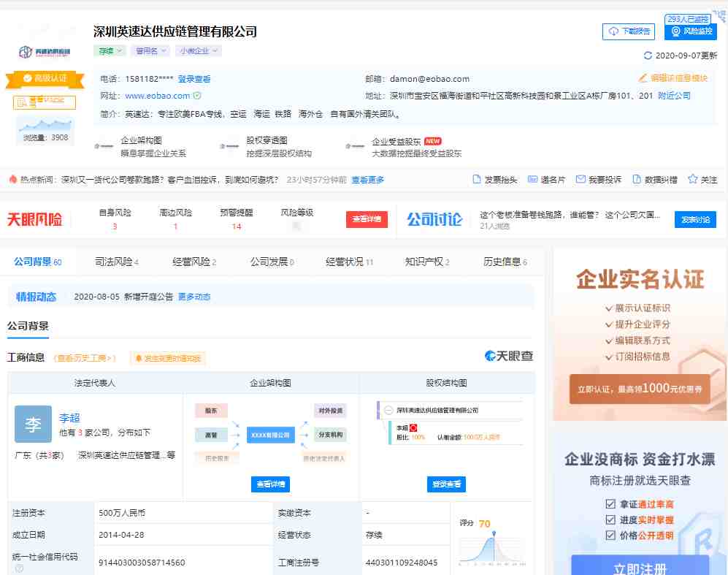The width and height of the screenshot is (728, 575).
Task: Open the 存续 status tag dropdown
Action: tap(110, 51)
